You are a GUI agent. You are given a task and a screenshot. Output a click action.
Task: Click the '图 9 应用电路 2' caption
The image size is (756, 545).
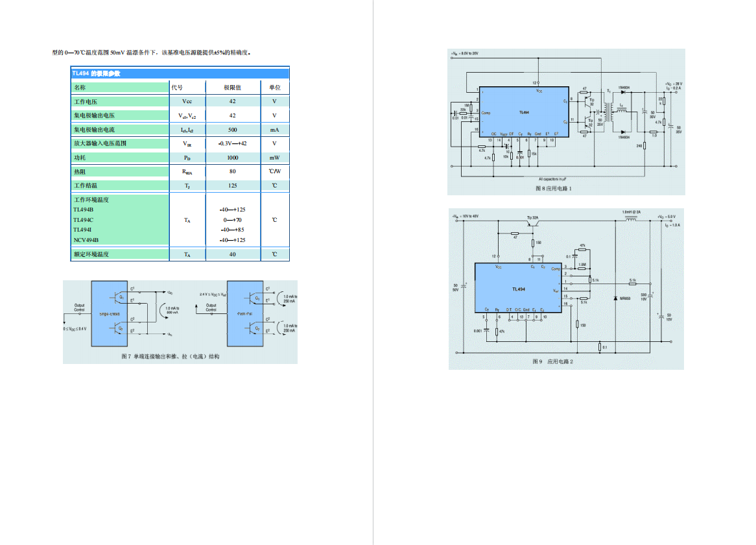552,361
